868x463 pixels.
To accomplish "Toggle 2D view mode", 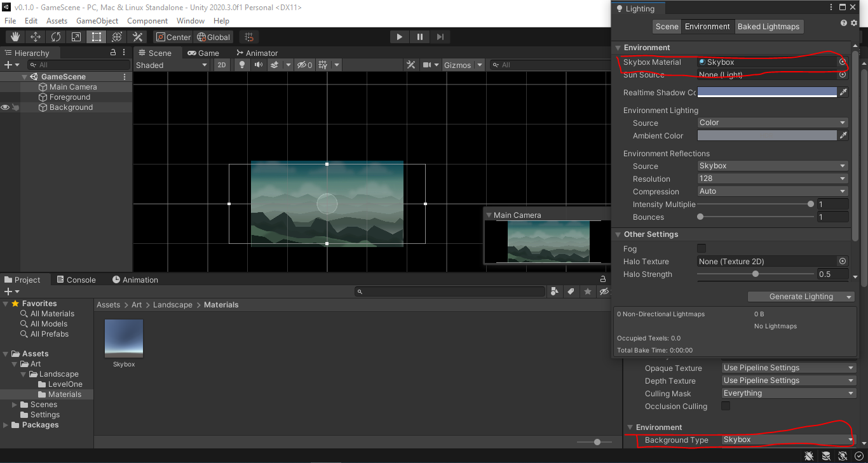I will click(x=221, y=65).
